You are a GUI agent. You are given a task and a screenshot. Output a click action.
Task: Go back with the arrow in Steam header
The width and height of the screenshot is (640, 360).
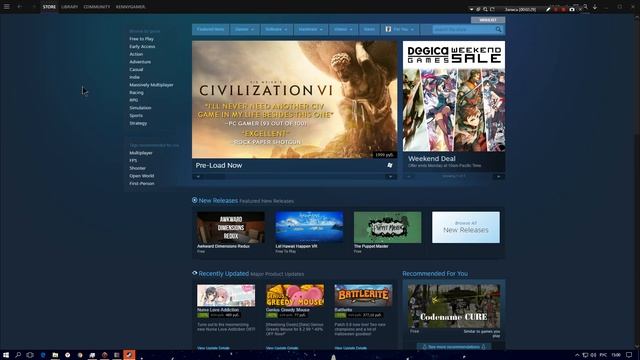19,7
